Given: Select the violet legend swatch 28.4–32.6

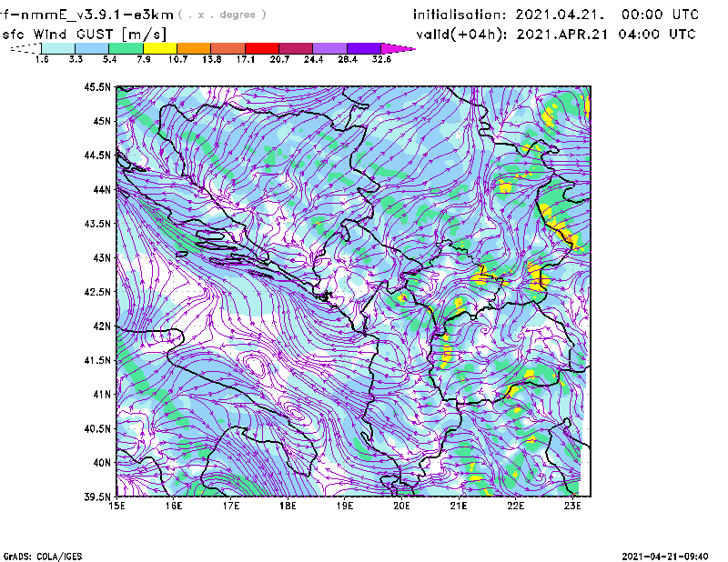Looking at the screenshot, I should click(x=363, y=48).
